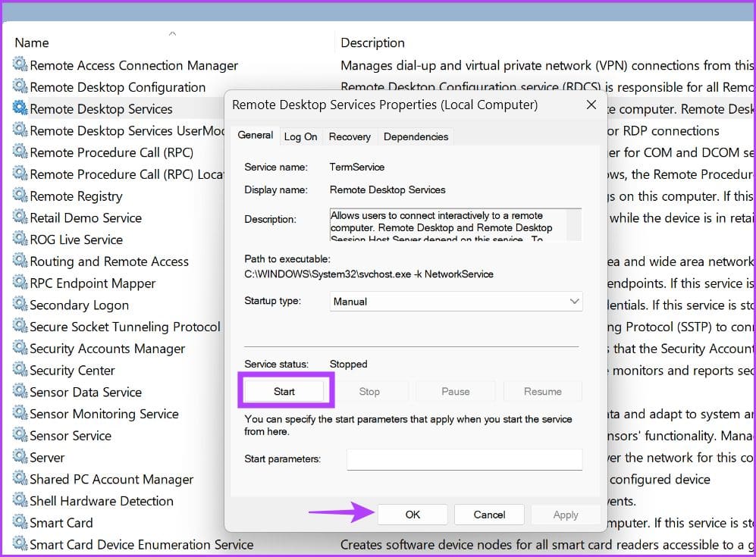The image size is (756, 557).
Task: Click gear icon beside Remote Desktop Services
Action: pos(20,108)
